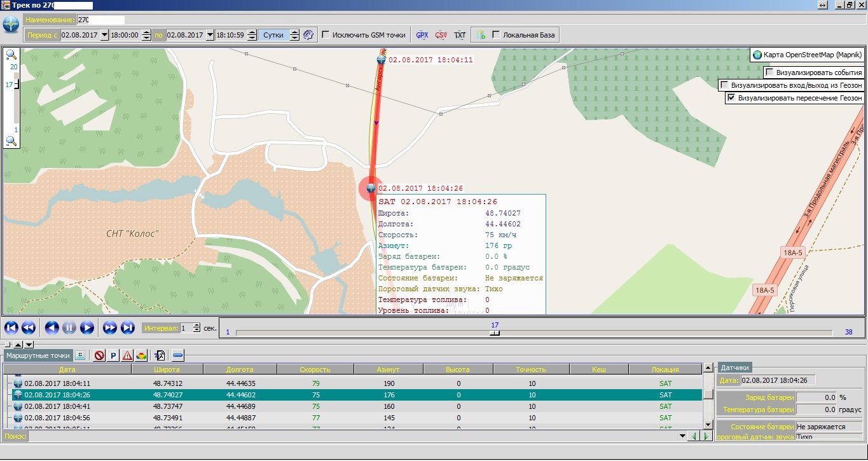The height and width of the screenshot is (461, 868).
Task: Jump to the first track point
Action: point(11,328)
